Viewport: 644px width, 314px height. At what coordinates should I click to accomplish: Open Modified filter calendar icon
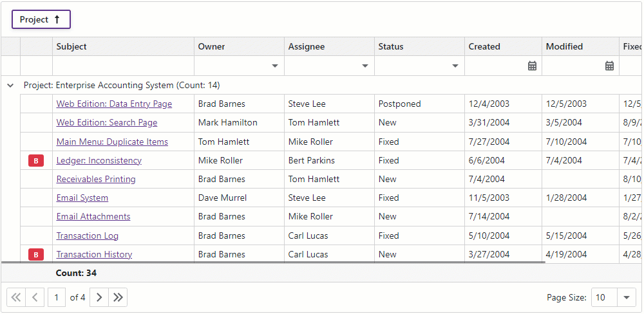pyautogui.click(x=609, y=66)
